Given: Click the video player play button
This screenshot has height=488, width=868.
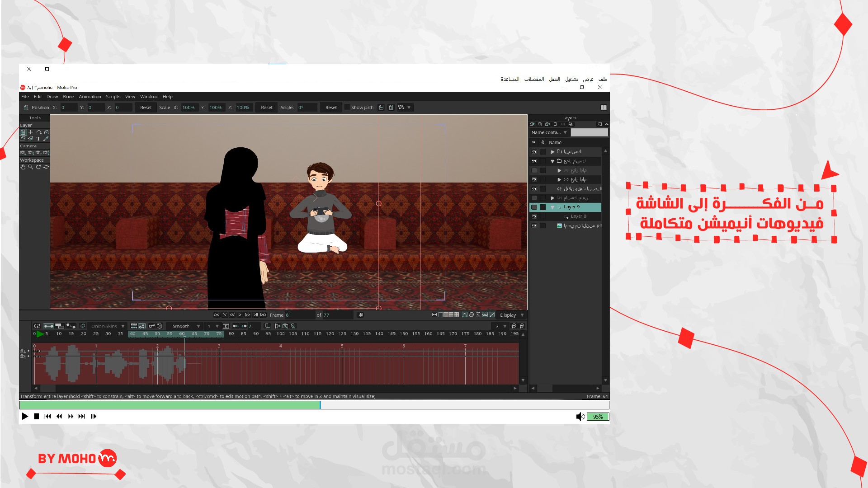Looking at the screenshot, I should 25,416.
